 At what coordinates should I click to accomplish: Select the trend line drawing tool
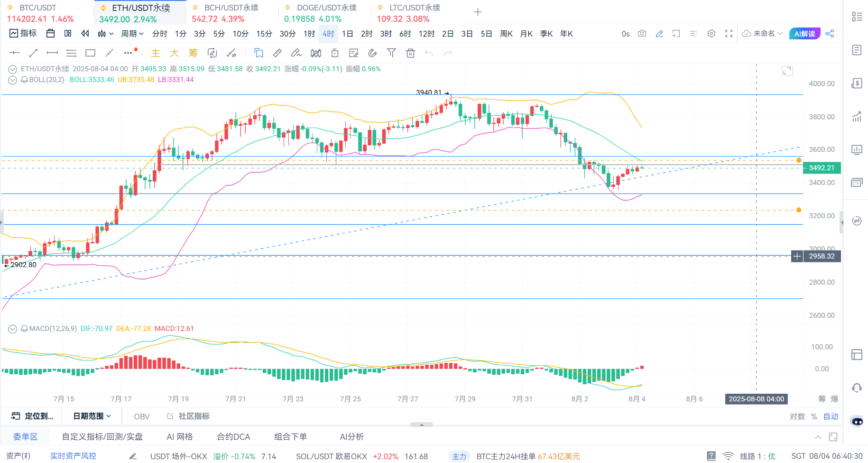[33, 53]
